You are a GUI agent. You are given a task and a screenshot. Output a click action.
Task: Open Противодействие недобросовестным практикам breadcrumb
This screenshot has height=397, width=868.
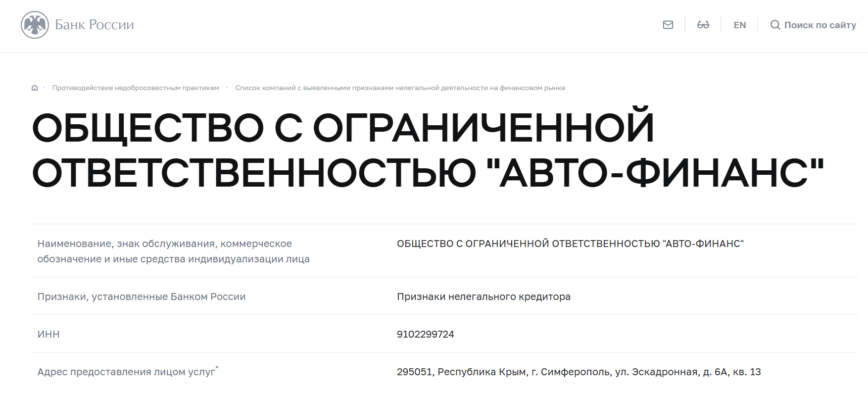click(136, 88)
